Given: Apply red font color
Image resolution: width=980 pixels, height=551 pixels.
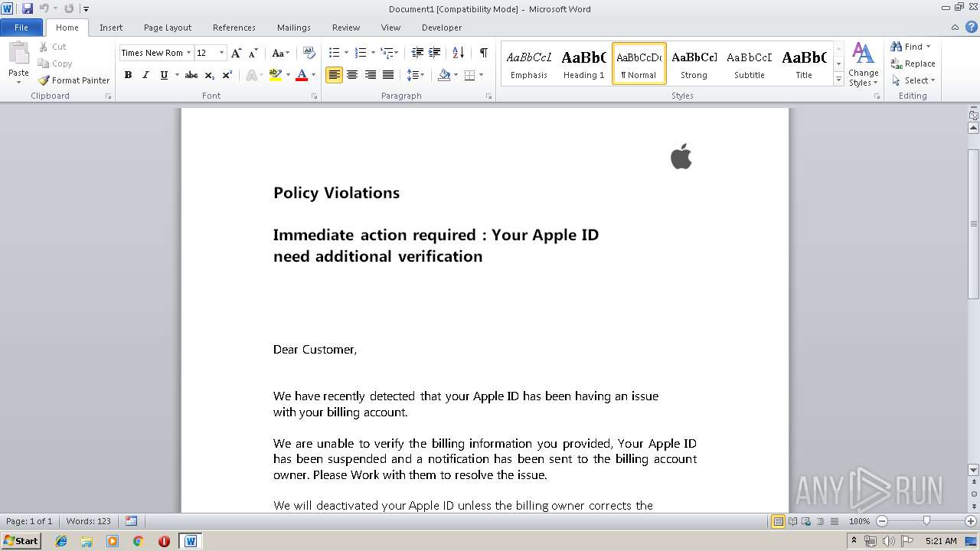Looking at the screenshot, I should coord(302,75).
